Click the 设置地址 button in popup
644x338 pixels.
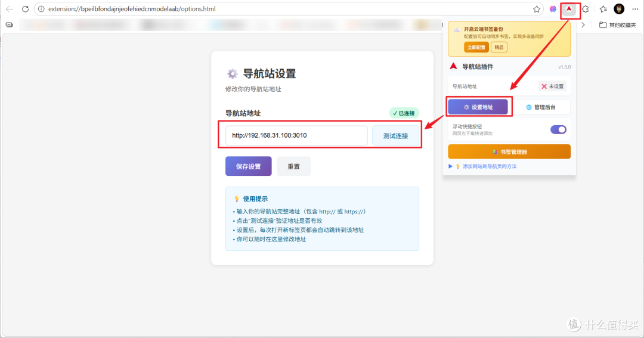(478, 107)
